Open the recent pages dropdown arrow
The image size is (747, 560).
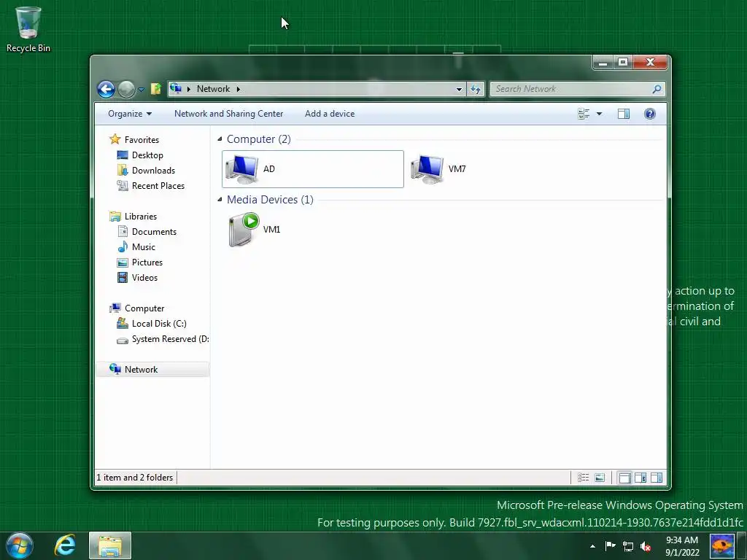point(141,90)
